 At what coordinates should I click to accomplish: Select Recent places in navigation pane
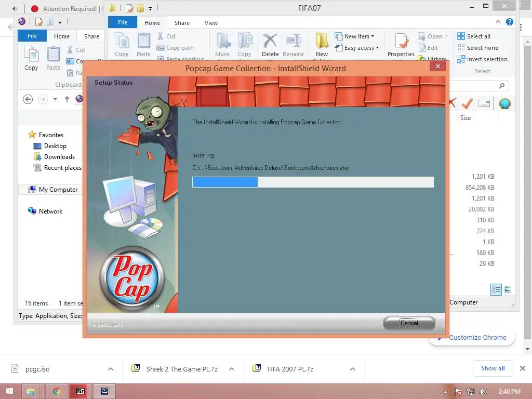58,168
